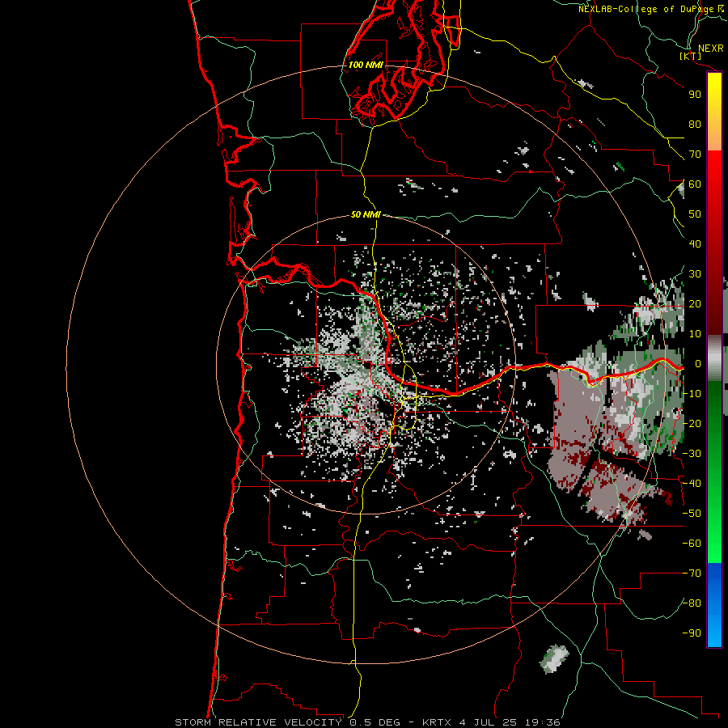This screenshot has width=728, height=728.
Task: Pick the blue bottom segment of color bar
Action: tap(714, 605)
